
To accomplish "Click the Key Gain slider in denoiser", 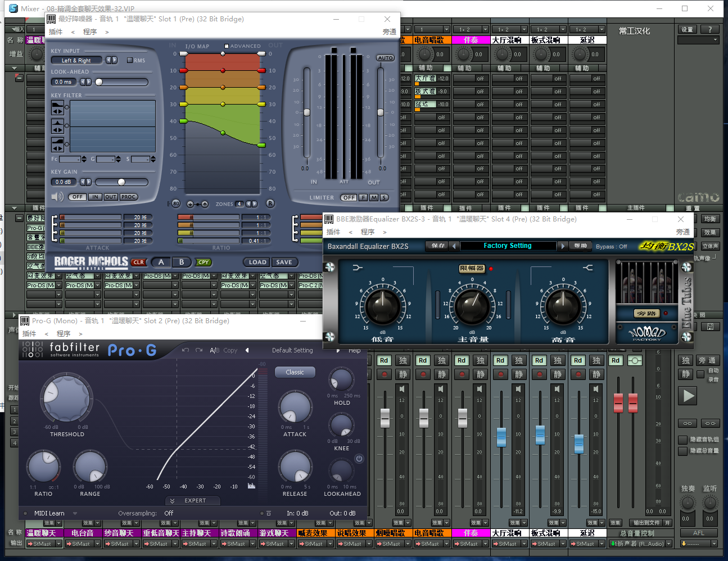I will tap(121, 182).
